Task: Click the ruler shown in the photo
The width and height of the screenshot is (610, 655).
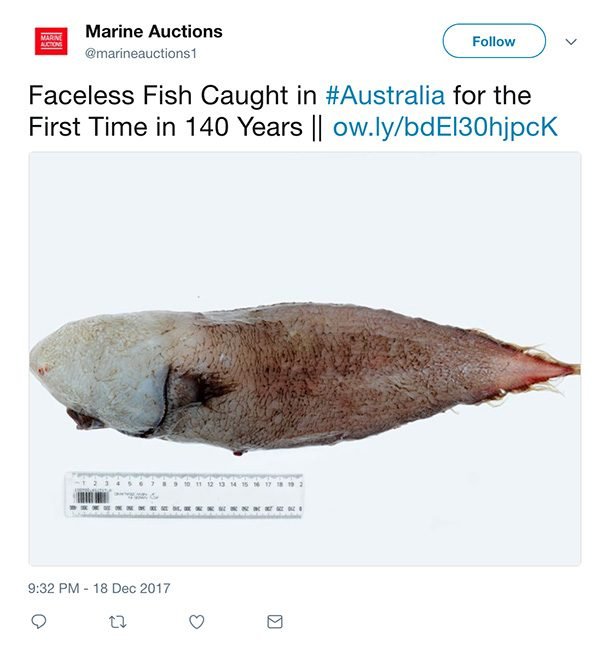Action: click(x=186, y=495)
